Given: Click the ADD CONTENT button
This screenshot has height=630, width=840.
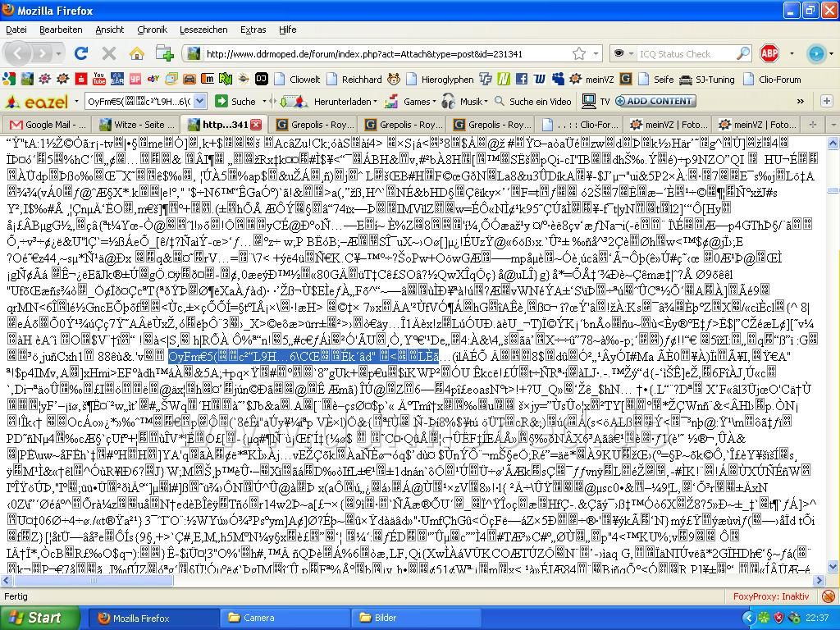Looking at the screenshot, I should pos(655,101).
